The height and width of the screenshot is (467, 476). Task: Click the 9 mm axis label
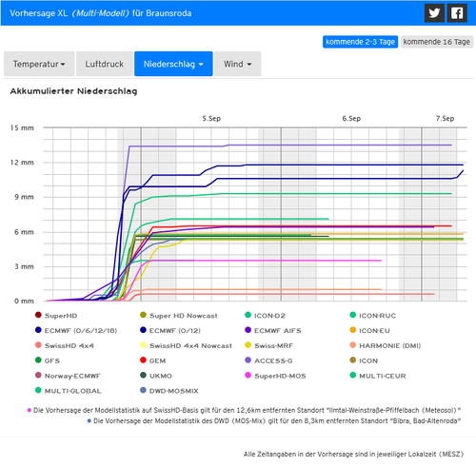coord(24,197)
